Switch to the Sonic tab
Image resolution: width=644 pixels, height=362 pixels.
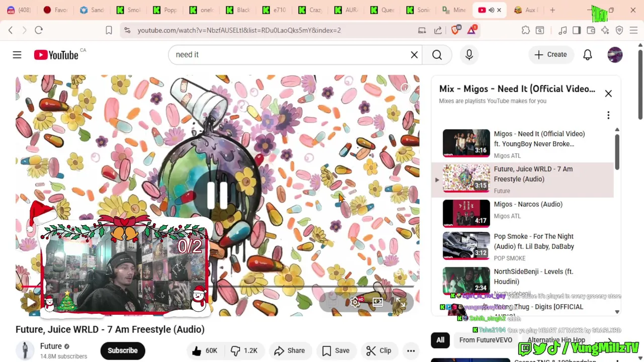pyautogui.click(x=419, y=10)
